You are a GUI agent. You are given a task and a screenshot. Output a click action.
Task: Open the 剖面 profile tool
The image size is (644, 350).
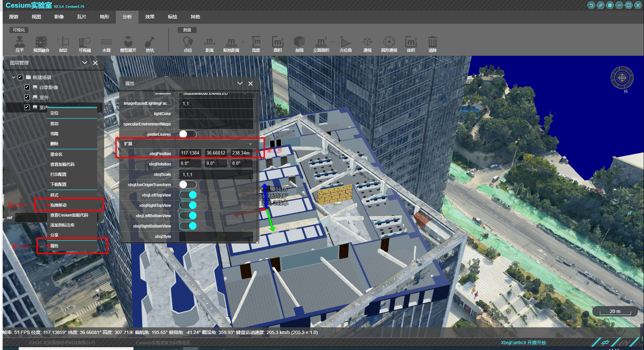pyautogui.click(x=299, y=44)
